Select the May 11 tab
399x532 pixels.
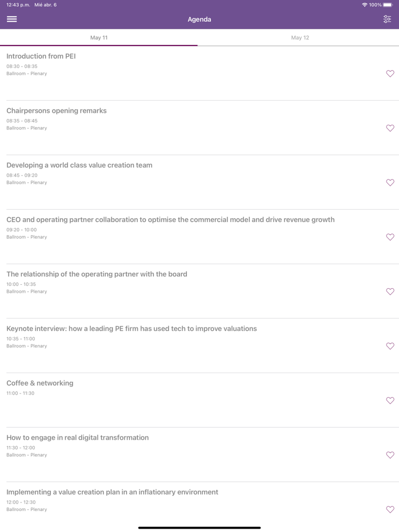(x=99, y=38)
